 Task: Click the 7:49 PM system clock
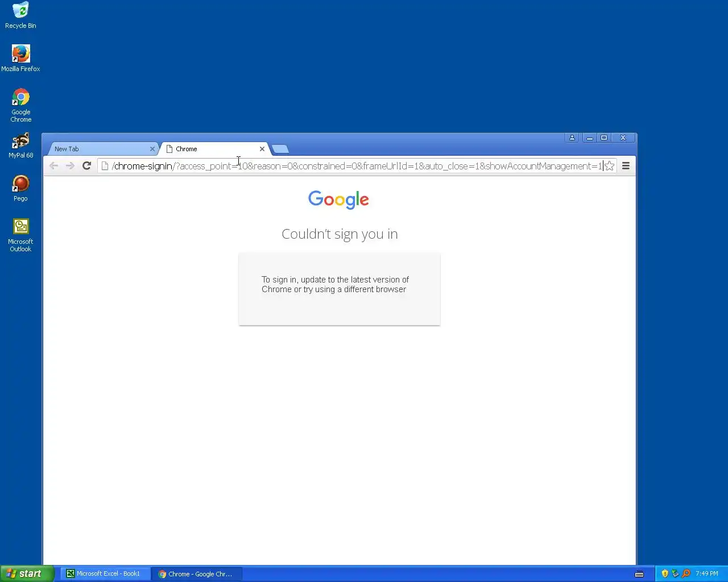point(707,574)
